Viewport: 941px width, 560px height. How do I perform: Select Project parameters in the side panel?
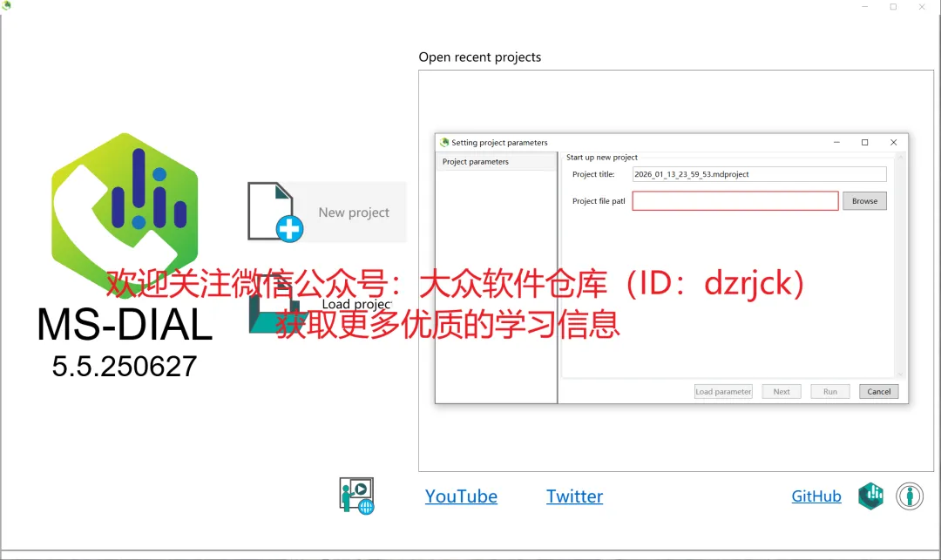click(496, 162)
